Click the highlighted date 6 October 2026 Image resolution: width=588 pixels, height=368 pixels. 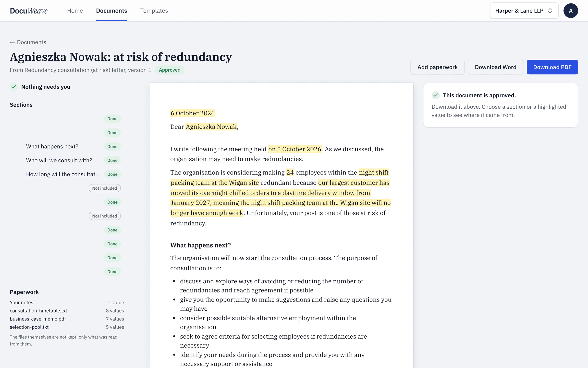click(193, 113)
